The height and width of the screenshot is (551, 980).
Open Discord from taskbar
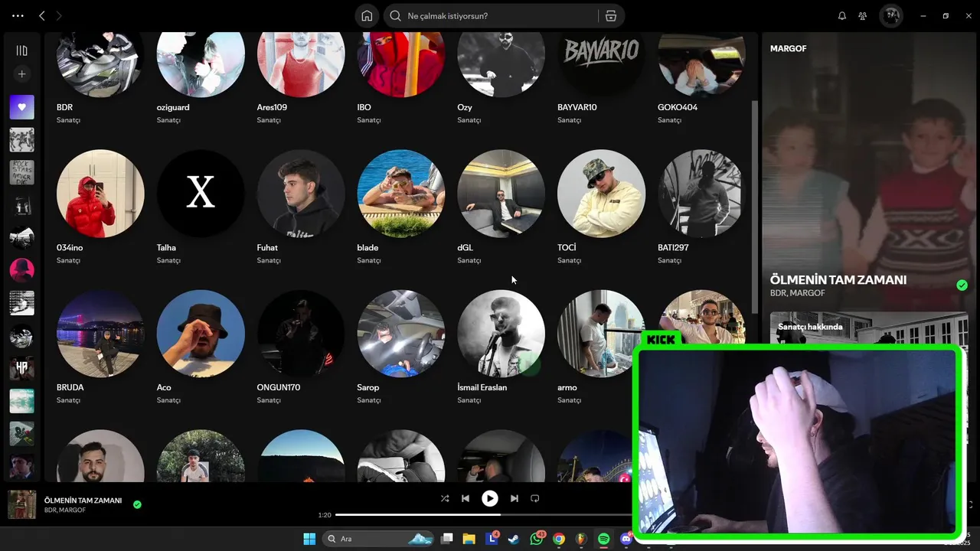pyautogui.click(x=626, y=539)
